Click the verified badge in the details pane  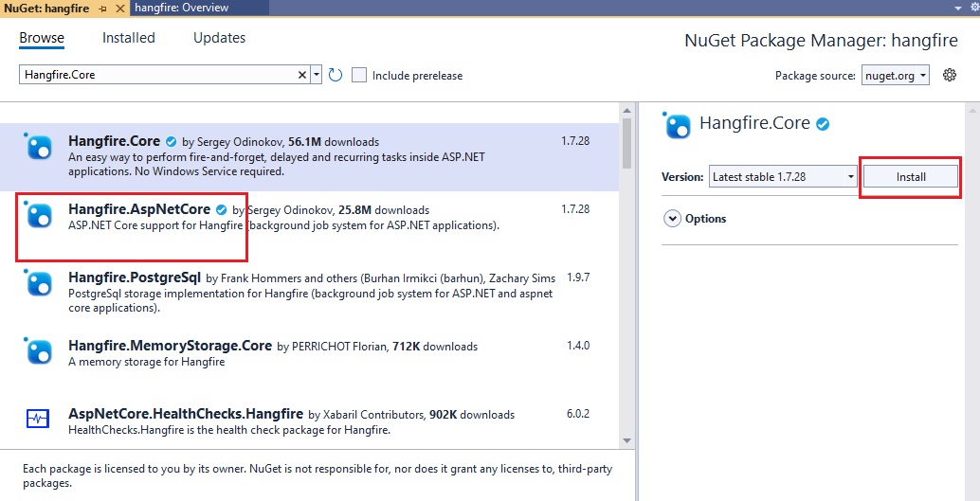point(823,124)
